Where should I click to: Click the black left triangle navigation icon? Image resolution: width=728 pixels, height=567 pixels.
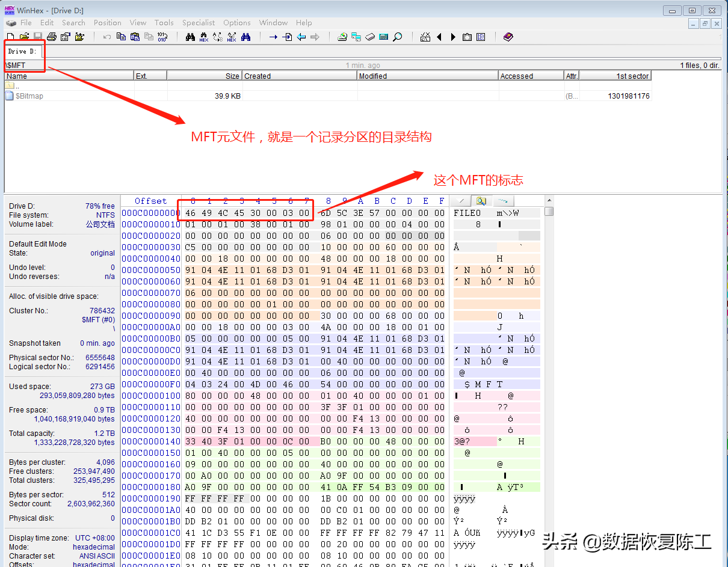[x=439, y=37]
